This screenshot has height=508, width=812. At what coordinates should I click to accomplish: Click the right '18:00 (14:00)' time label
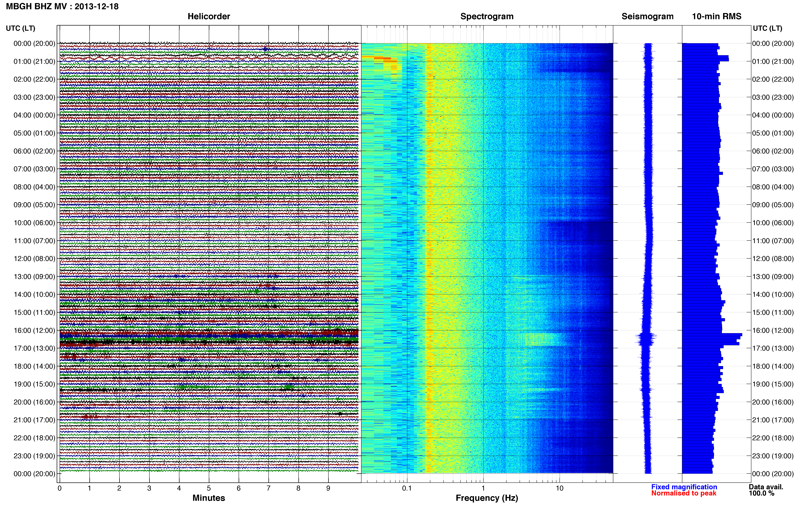(x=773, y=366)
